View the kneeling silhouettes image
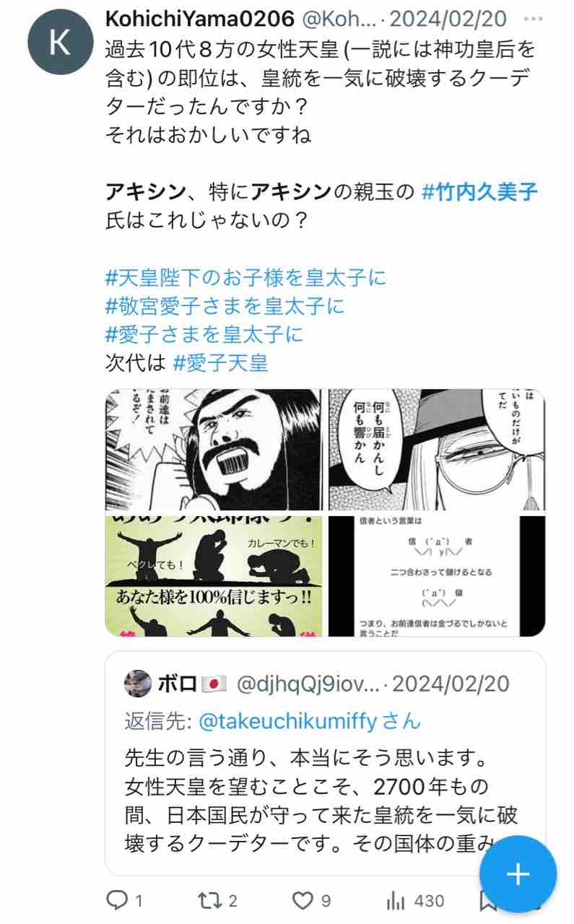This screenshot has width=574, height=924. [x=215, y=575]
